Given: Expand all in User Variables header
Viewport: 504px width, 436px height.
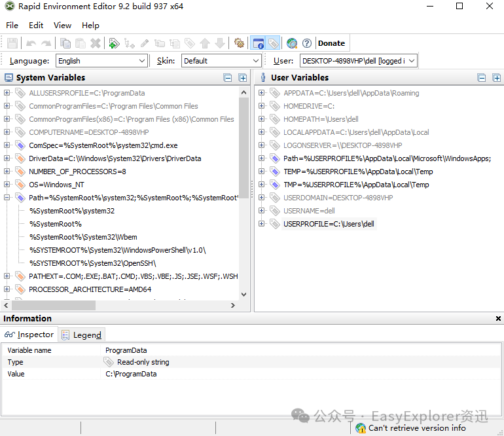Looking at the screenshot, I should (x=497, y=78).
